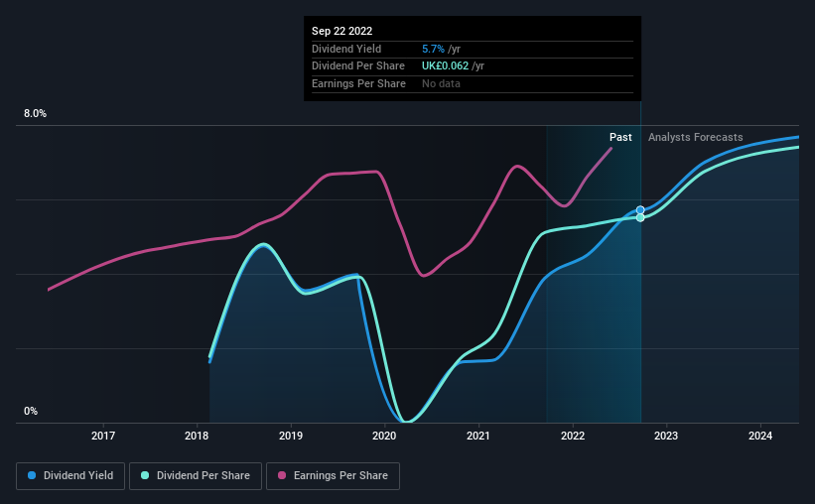Click the 2018 x-axis label
The width and height of the screenshot is (815, 504).
(x=197, y=436)
